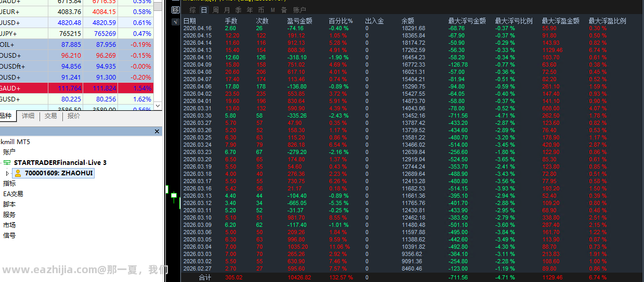Viewport: 644px width, 282px height.
Task: Select the 服务 node in navigator
Action: coord(9,214)
